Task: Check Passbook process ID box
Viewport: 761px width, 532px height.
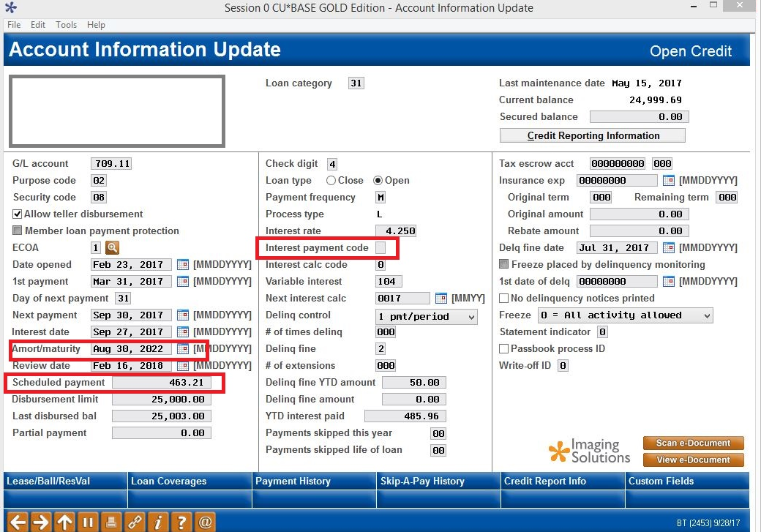Action: point(503,348)
